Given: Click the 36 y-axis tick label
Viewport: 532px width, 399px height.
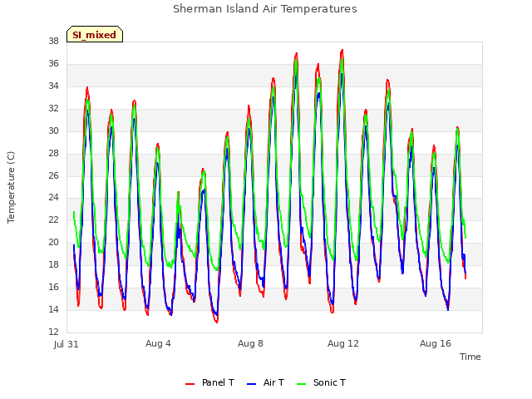Looking at the screenshot, I should tap(53, 63).
